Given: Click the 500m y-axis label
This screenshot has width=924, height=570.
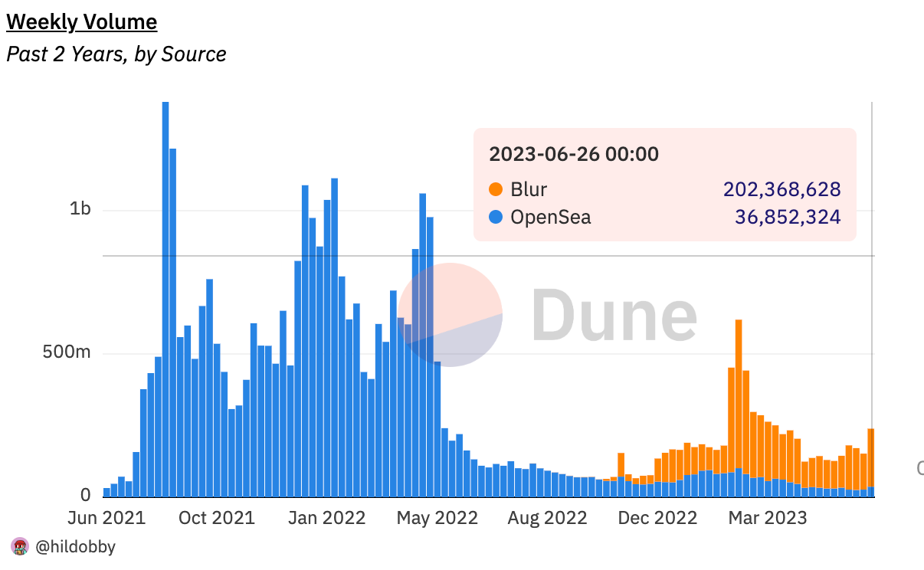Looking at the screenshot, I should coord(67,352).
